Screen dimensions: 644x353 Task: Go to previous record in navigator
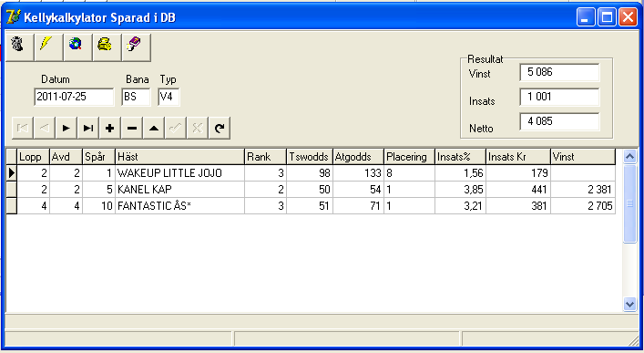click(45, 129)
